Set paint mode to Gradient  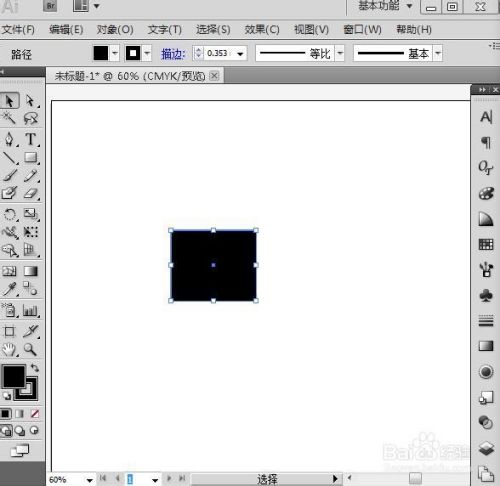(x=20, y=414)
